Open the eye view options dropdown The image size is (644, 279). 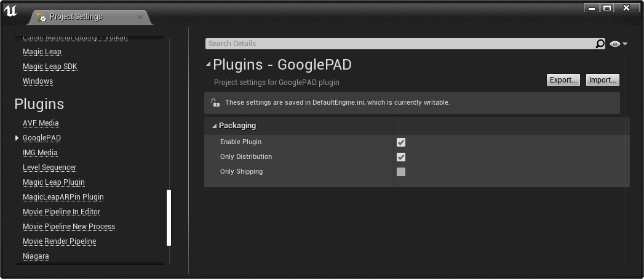coord(619,44)
